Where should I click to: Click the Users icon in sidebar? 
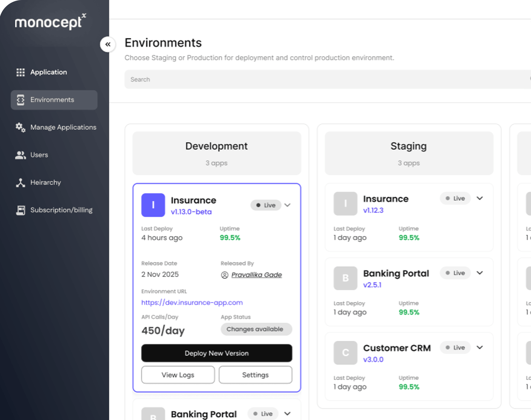(20, 155)
